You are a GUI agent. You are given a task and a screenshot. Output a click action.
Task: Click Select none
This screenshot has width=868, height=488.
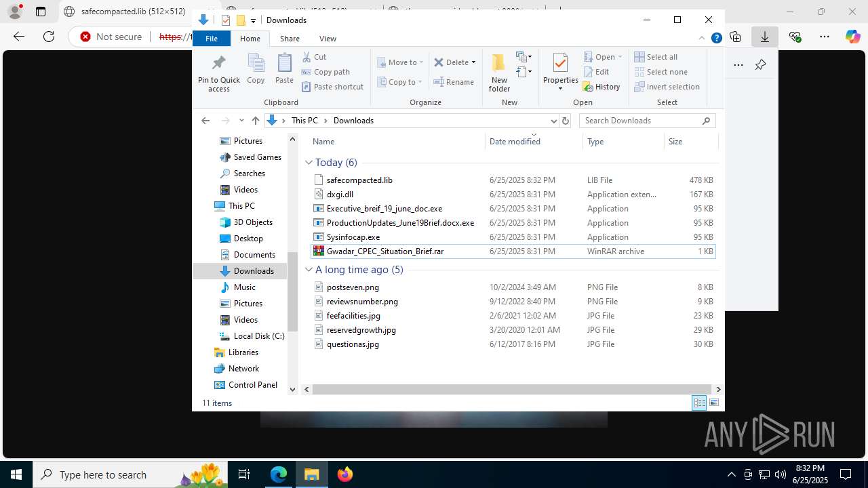pos(660,72)
